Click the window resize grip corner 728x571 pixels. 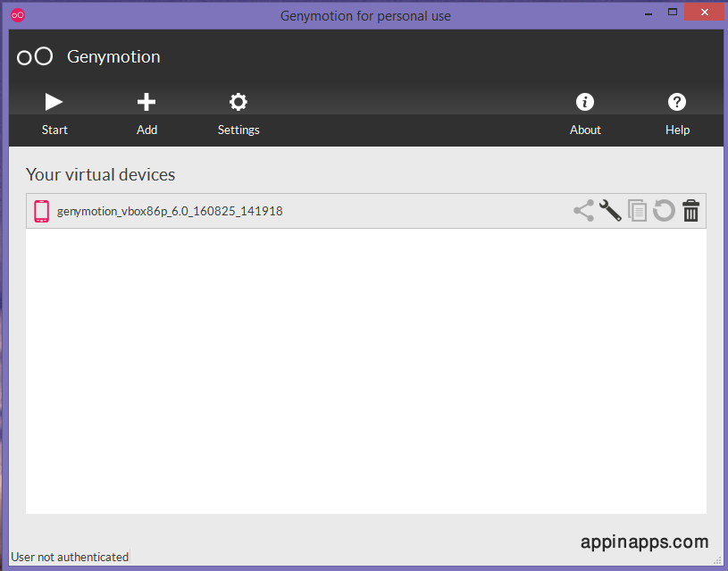point(717,560)
